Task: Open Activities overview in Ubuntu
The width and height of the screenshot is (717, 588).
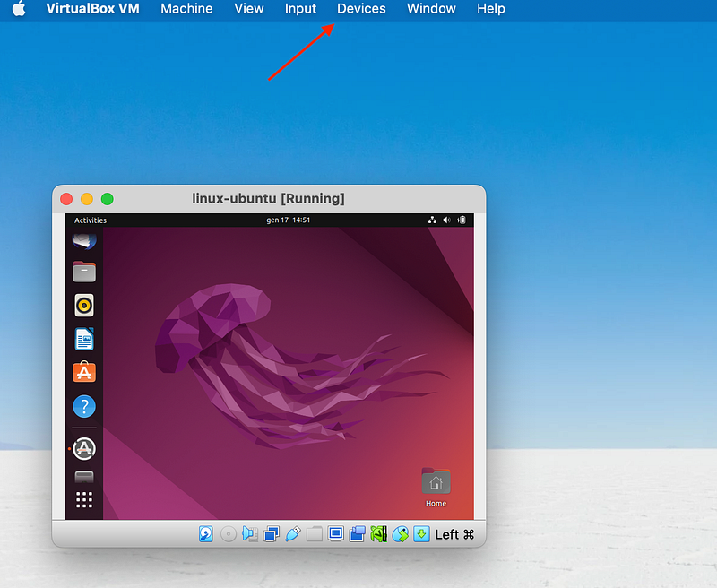Action: [91, 220]
